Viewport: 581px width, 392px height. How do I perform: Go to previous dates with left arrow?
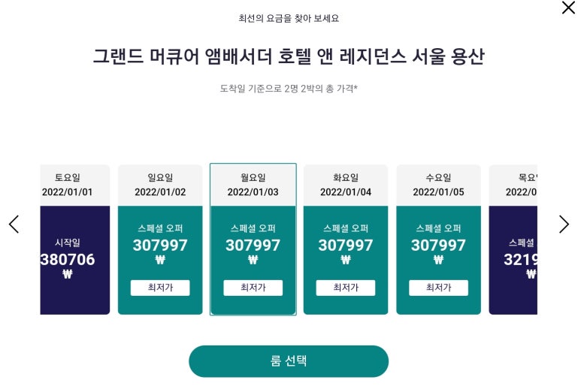[14, 224]
